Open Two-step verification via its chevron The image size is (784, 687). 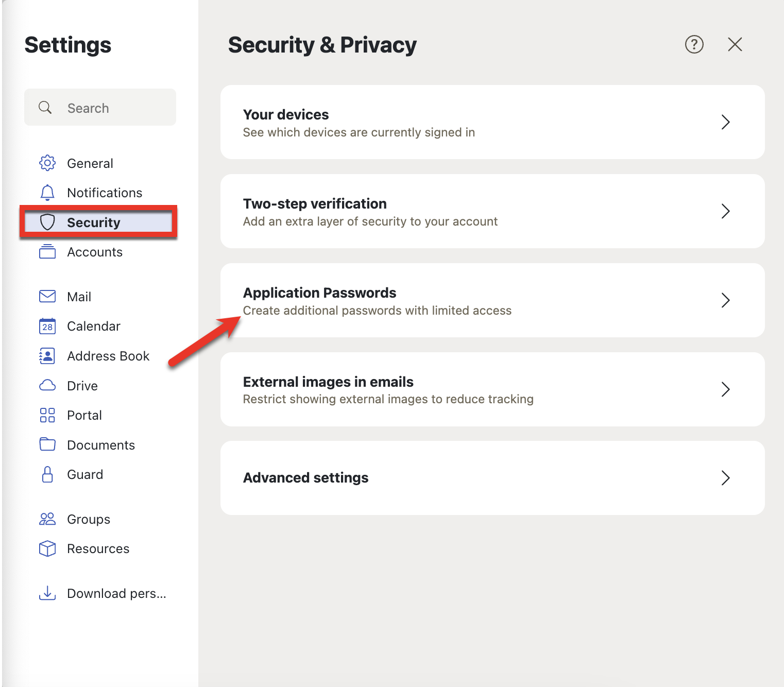[725, 211]
